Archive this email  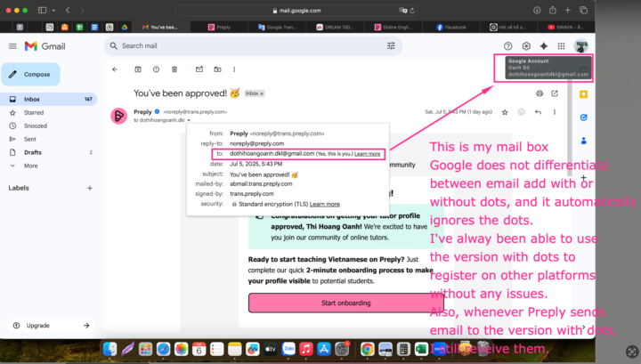click(138, 69)
